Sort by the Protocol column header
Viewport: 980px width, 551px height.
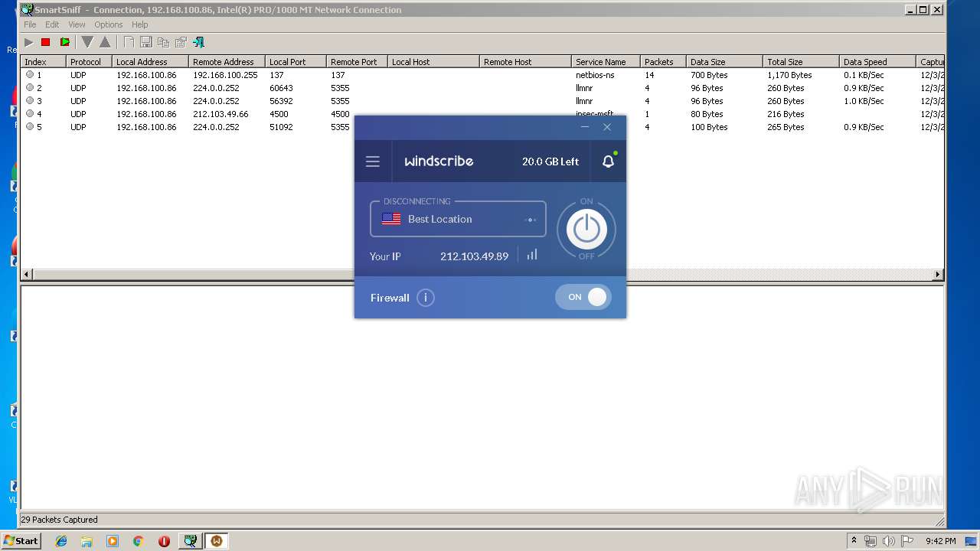(x=89, y=62)
